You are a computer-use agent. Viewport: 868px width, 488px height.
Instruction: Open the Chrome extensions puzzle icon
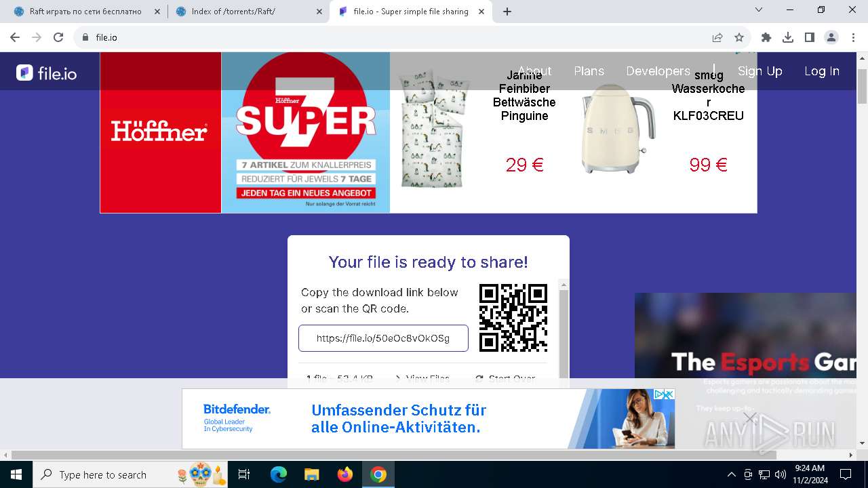766,37
